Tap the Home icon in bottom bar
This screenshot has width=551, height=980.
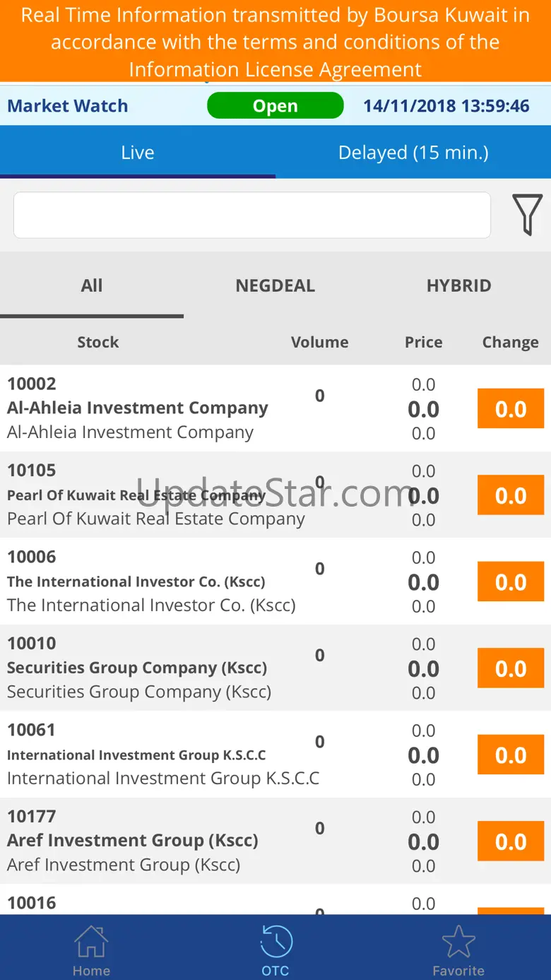coord(91,950)
